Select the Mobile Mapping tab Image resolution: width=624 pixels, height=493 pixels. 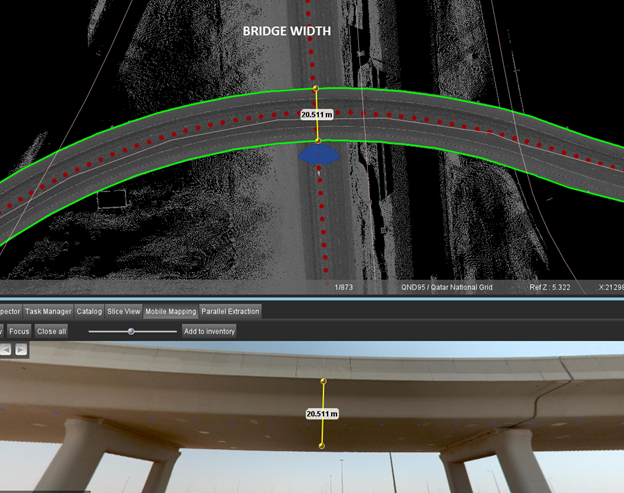[171, 311]
